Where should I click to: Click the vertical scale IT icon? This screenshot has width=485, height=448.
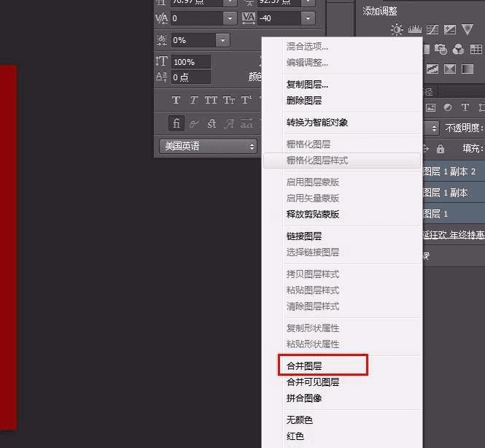(x=161, y=61)
